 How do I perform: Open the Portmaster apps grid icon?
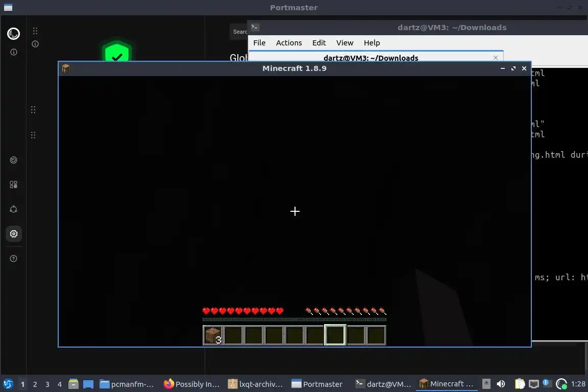tap(13, 185)
